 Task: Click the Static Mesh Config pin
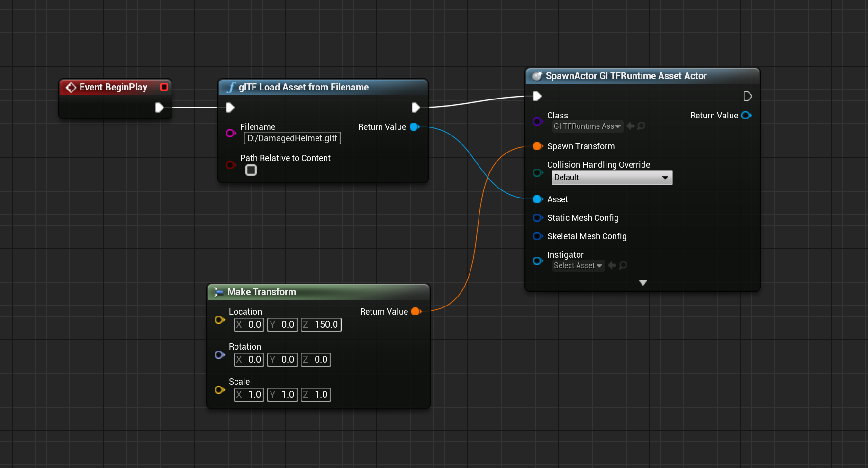tap(538, 218)
